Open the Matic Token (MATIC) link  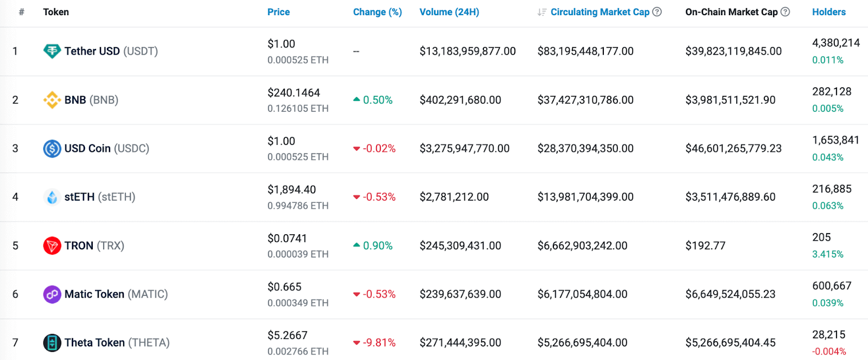click(116, 294)
